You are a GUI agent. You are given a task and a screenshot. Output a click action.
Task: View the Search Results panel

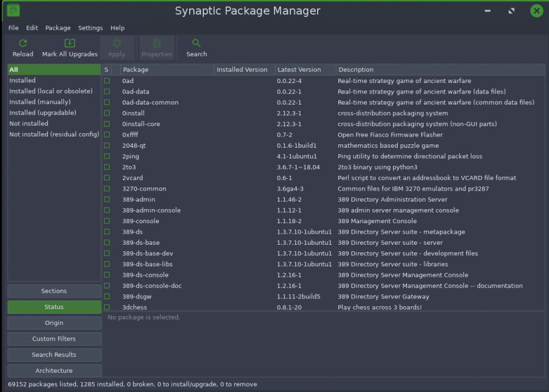(x=53, y=355)
